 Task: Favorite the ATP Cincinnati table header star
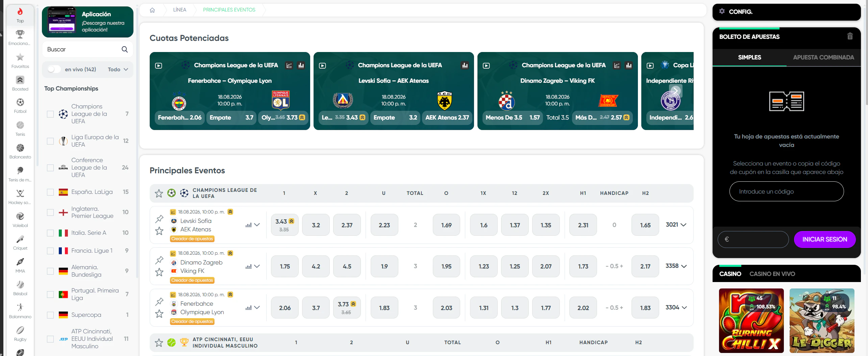(159, 343)
